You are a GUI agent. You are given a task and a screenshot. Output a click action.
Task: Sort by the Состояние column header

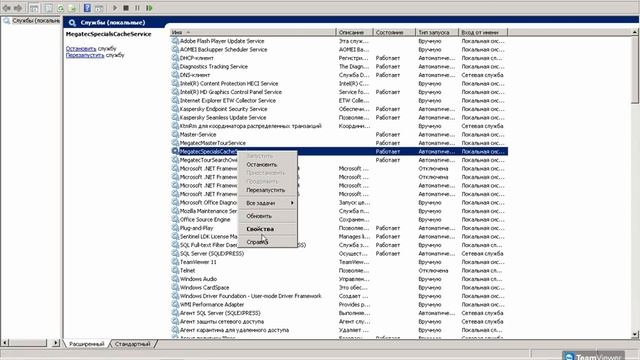394,32
